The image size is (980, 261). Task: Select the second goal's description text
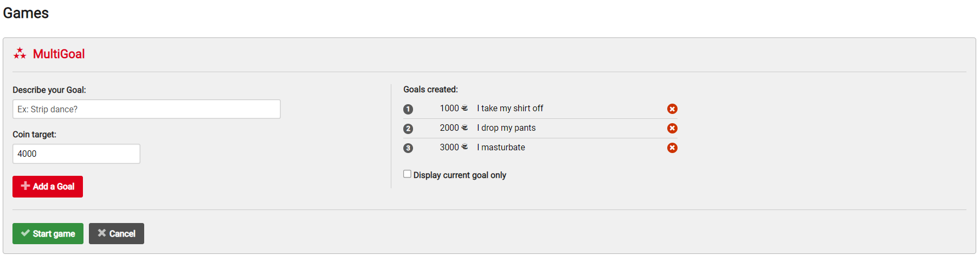click(506, 128)
